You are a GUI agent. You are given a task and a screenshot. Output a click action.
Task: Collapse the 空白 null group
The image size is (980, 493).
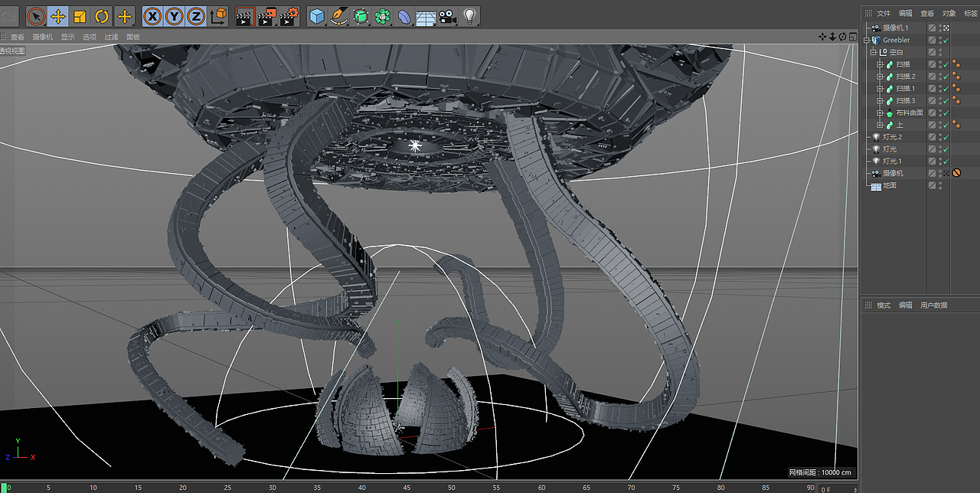tap(874, 52)
